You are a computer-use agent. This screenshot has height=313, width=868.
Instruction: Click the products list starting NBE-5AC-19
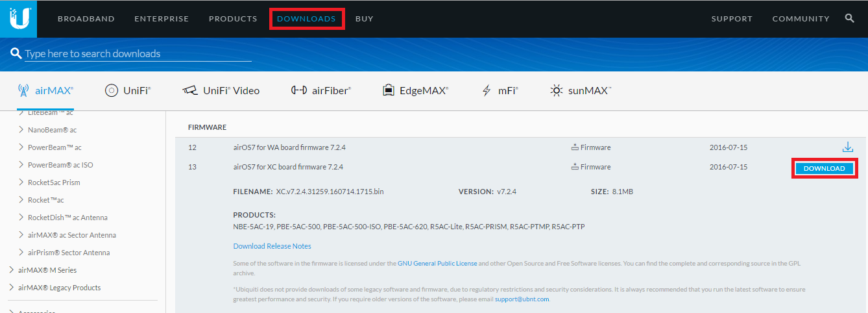409,227
